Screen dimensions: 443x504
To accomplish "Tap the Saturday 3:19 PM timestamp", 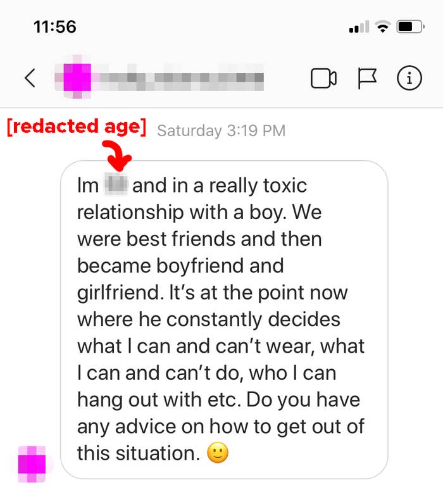I will coord(221,130).
